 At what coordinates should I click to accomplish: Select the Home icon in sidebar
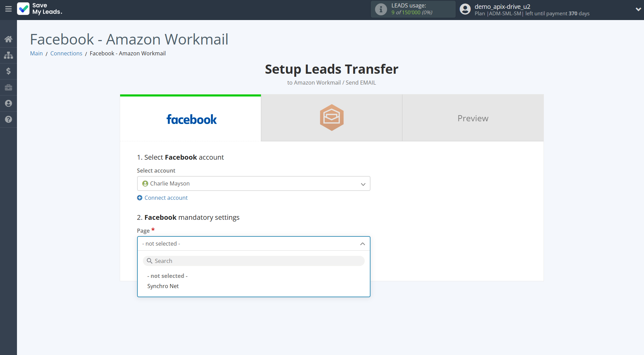point(8,38)
